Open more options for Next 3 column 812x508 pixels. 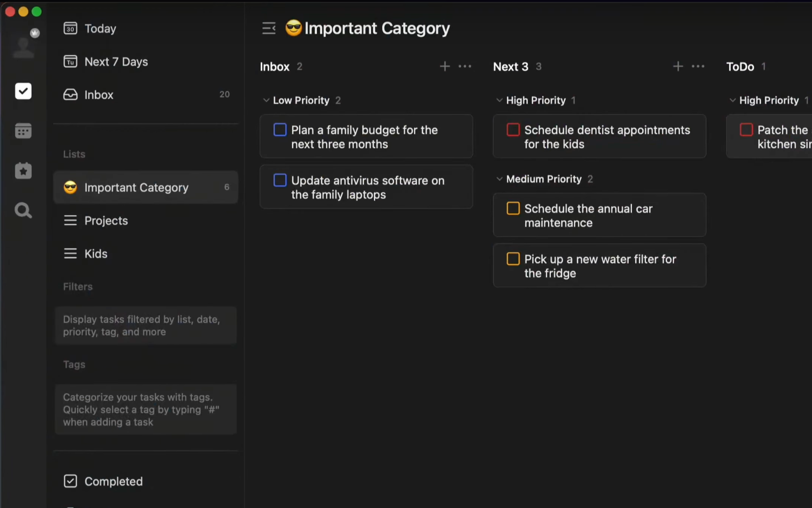(x=698, y=66)
